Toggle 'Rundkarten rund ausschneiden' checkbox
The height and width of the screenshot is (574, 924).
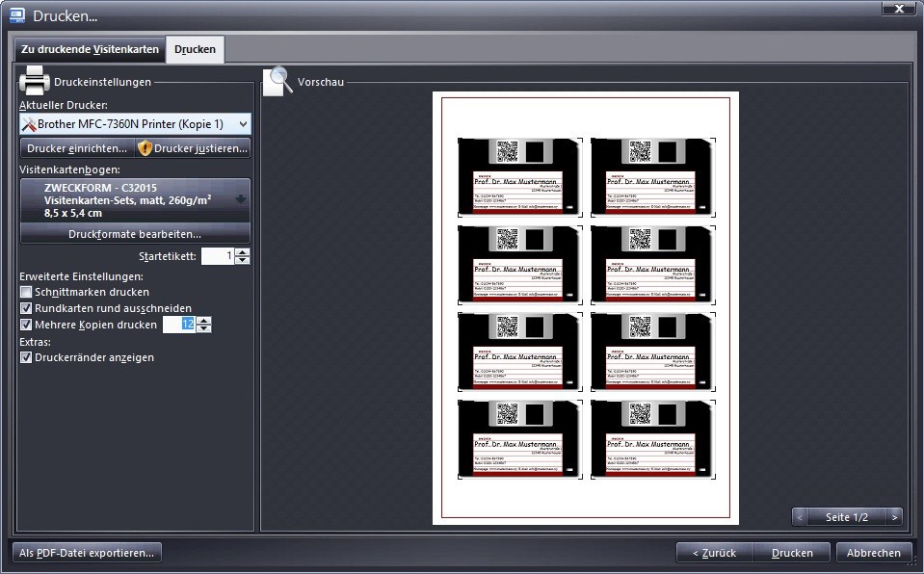coord(26,308)
